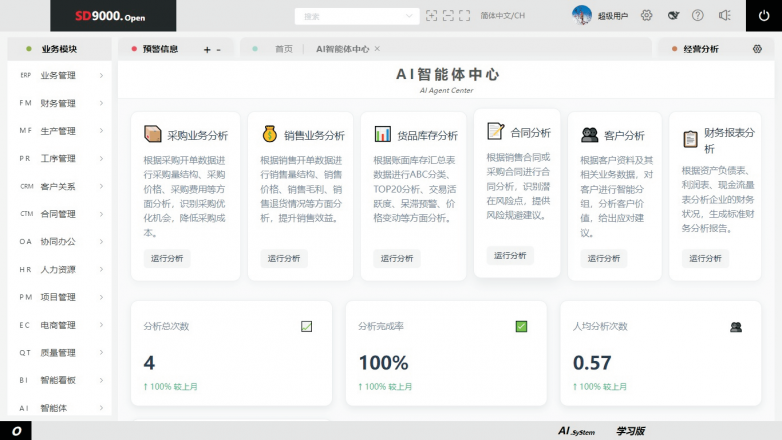Click the 客户分析 people icon
This screenshot has width=782, height=440.
(590, 134)
